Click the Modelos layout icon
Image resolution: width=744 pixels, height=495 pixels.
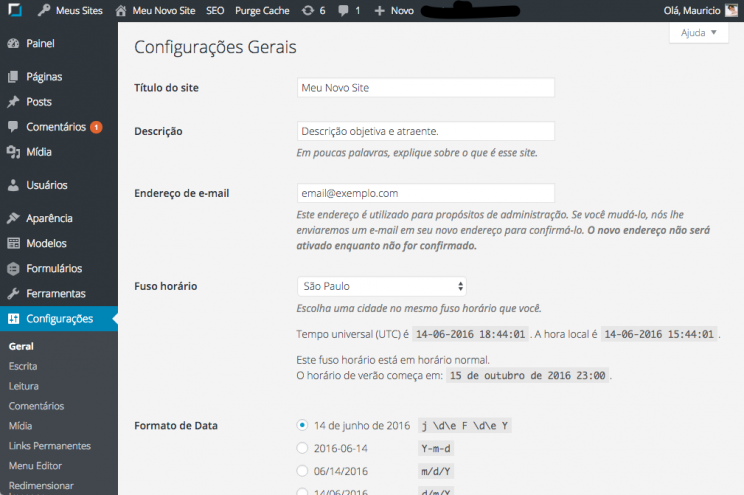click(x=13, y=243)
